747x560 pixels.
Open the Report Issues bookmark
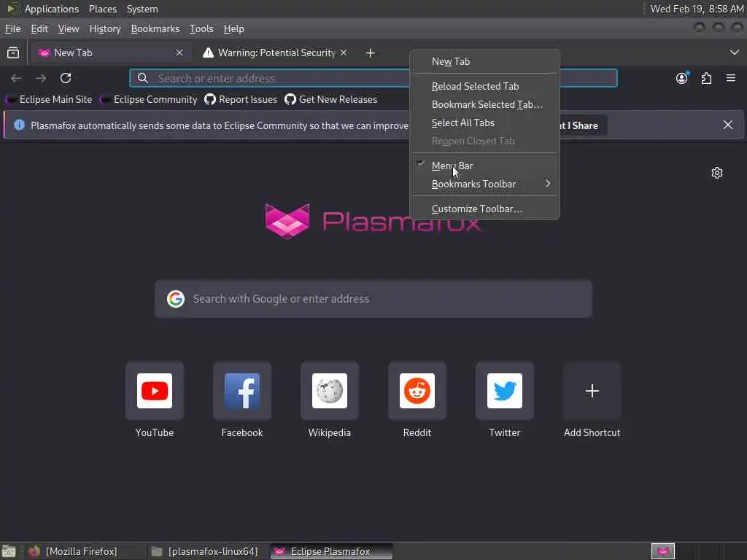pyautogui.click(x=241, y=99)
